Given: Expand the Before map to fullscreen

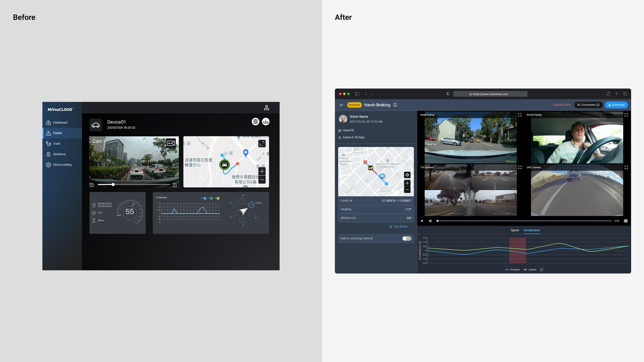Looking at the screenshot, I should point(262,143).
